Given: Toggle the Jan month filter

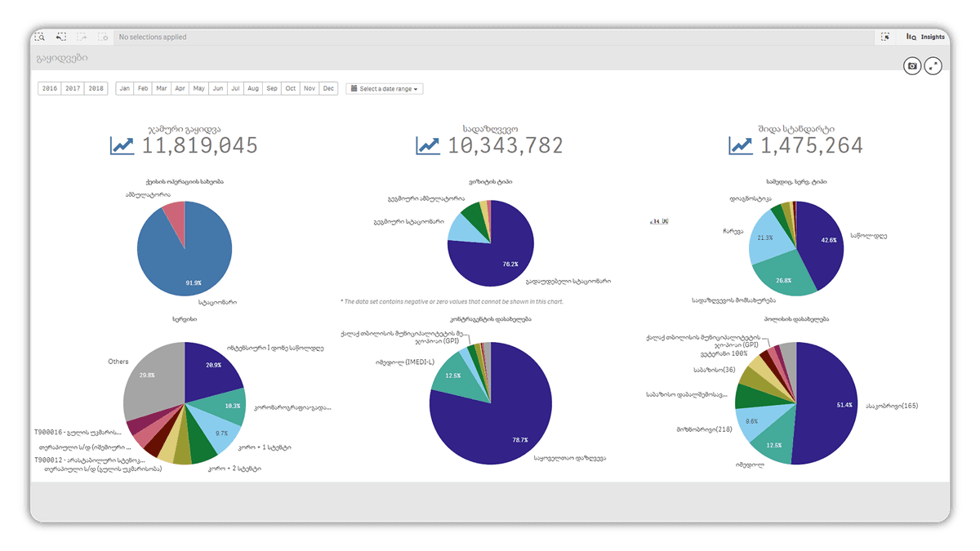Looking at the screenshot, I should pos(125,88).
